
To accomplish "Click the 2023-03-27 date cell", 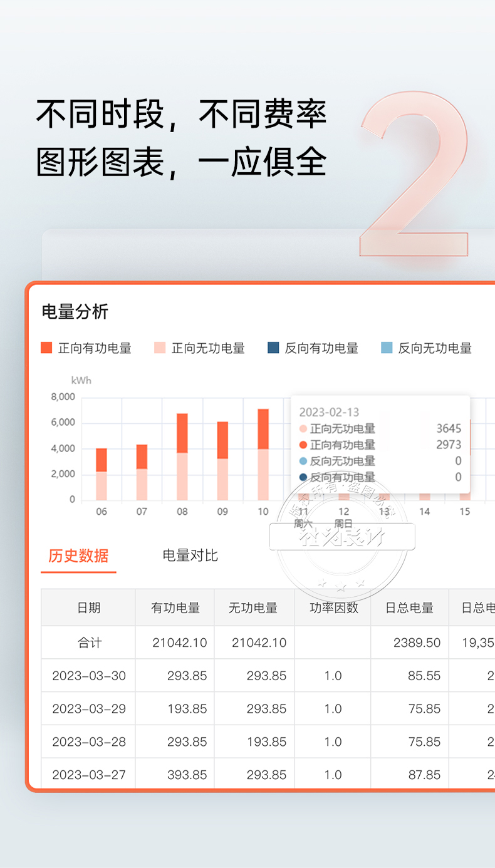I will click(x=89, y=775).
